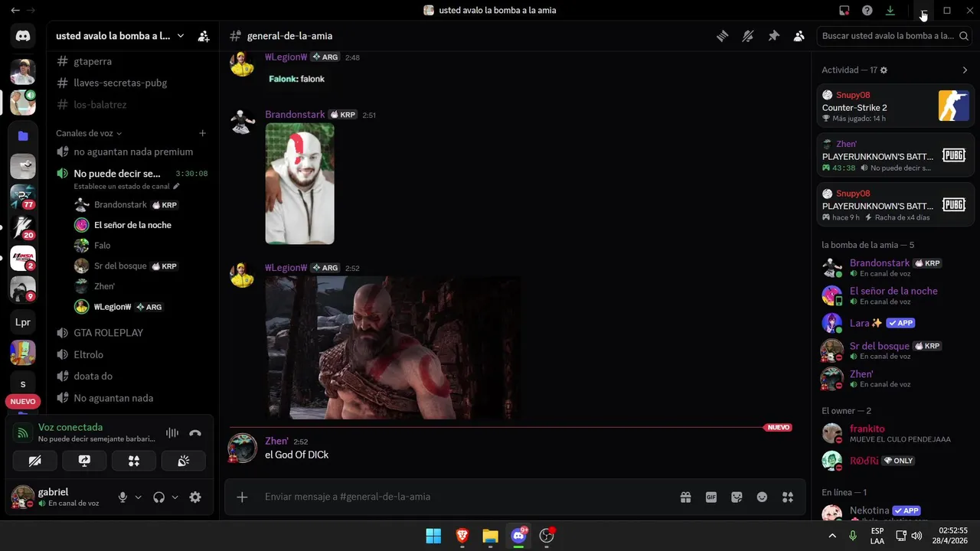Open the GIF picker

click(711, 497)
